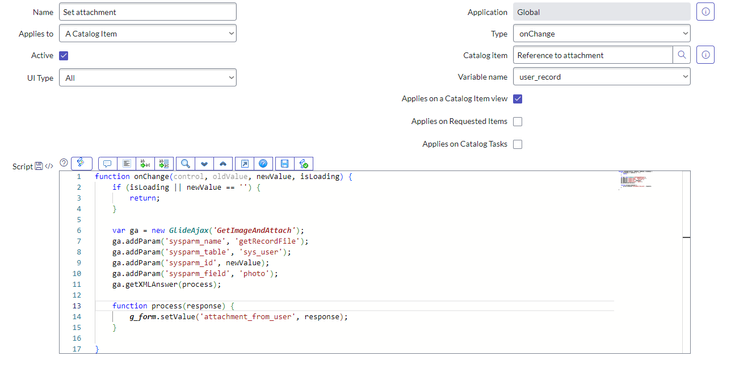735x371 pixels.
Task: Click the save script floppy icon
Action: (x=285, y=163)
